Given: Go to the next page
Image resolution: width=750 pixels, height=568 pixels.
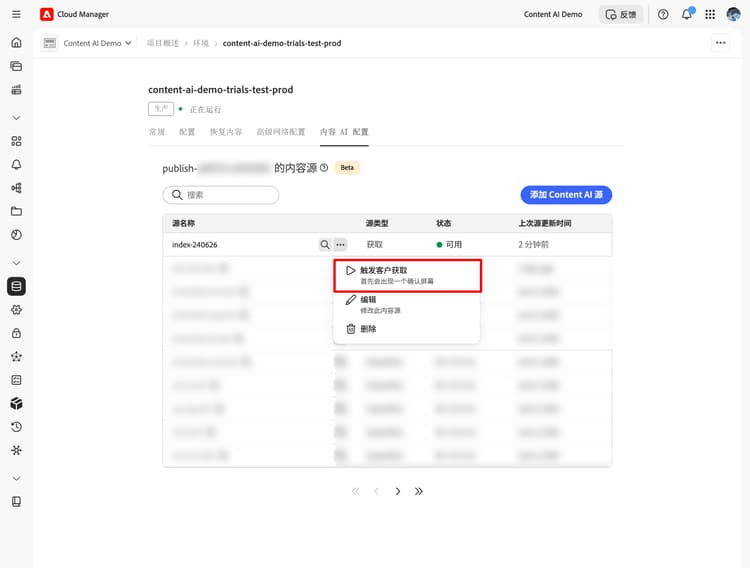Looking at the screenshot, I should pyautogui.click(x=397, y=491).
